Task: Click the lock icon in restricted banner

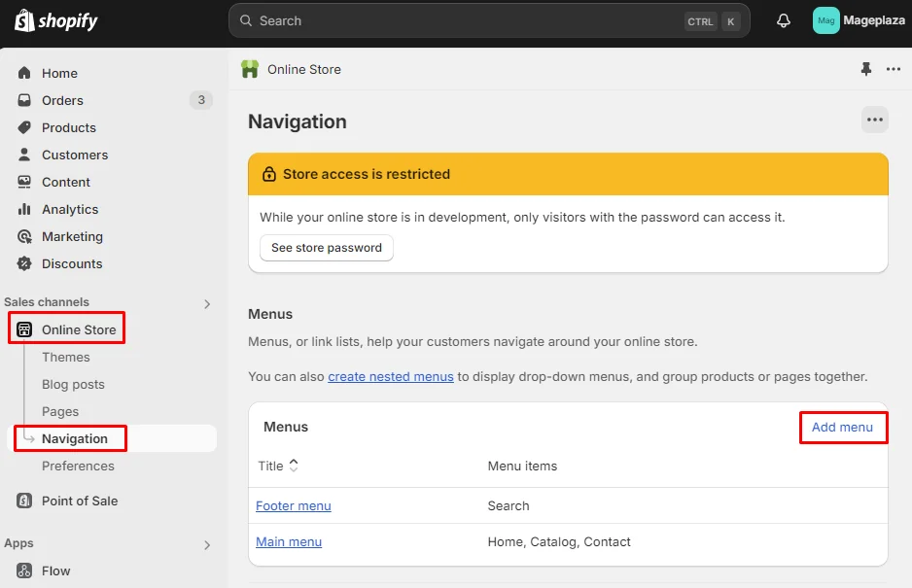Action: 268,174
